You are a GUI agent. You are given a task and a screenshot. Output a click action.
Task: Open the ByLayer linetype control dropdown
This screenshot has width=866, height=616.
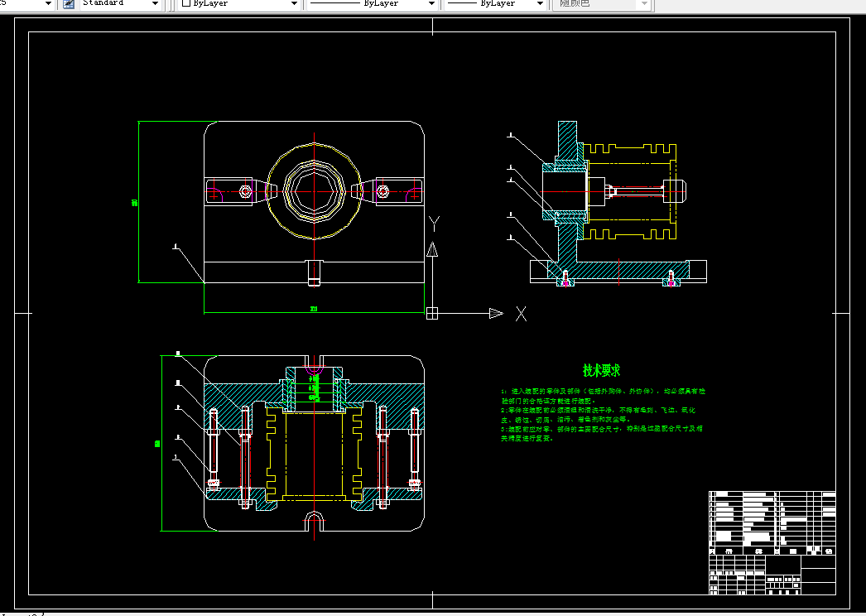(431, 4)
